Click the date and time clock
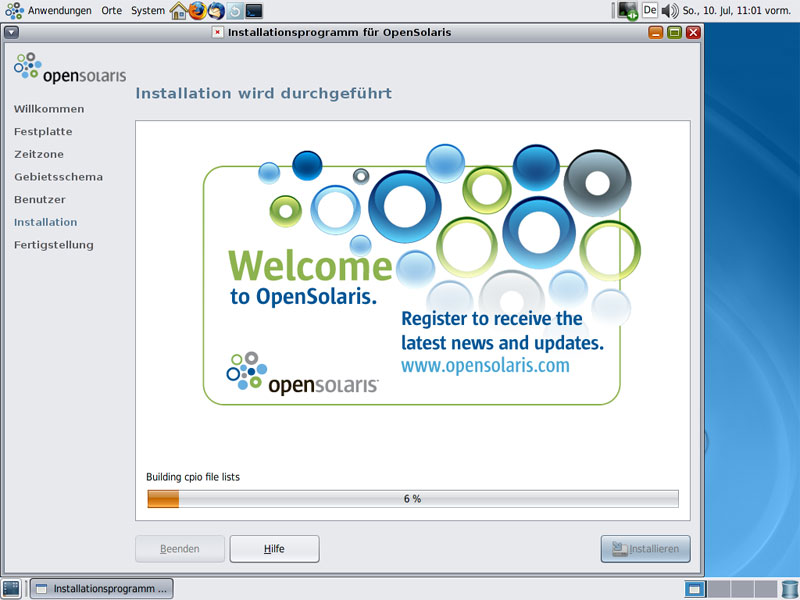Viewport: 800px width, 600px height. point(738,11)
